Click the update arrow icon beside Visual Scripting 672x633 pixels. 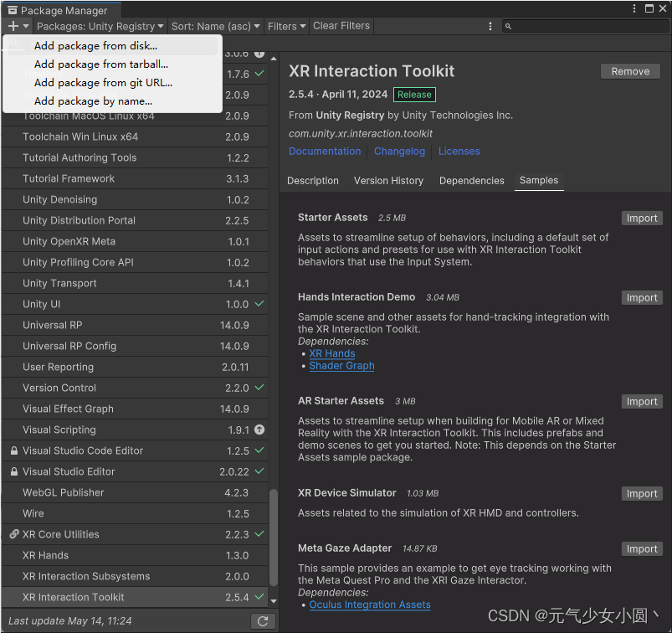(259, 430)
